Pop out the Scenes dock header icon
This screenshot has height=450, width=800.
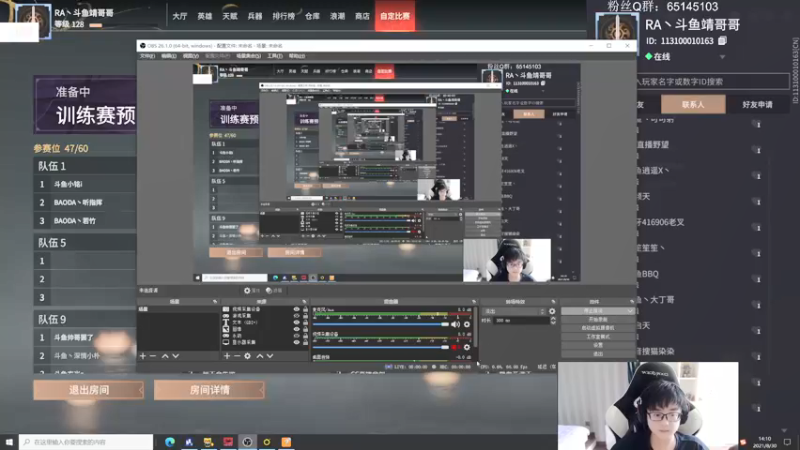pyautogui.click(x=215, y=302)
